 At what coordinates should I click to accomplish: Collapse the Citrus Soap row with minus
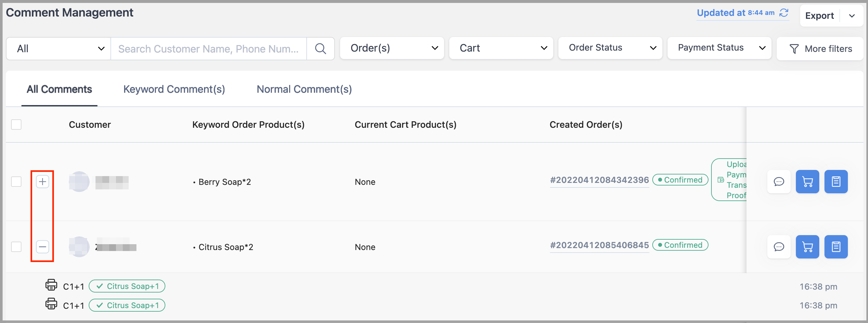(43, 247)
